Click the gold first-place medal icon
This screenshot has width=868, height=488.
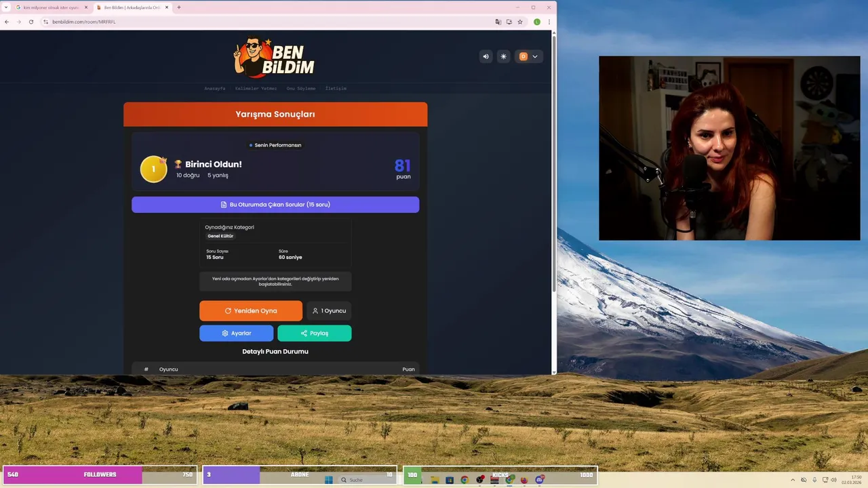point(153,169)
